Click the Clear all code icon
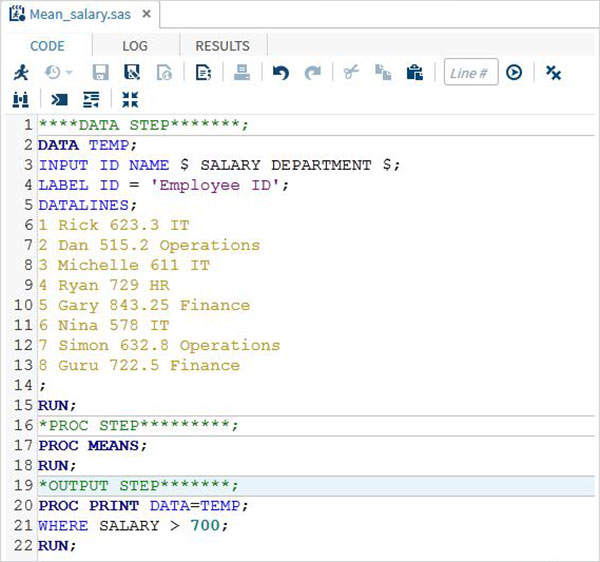 pos(553,73)
